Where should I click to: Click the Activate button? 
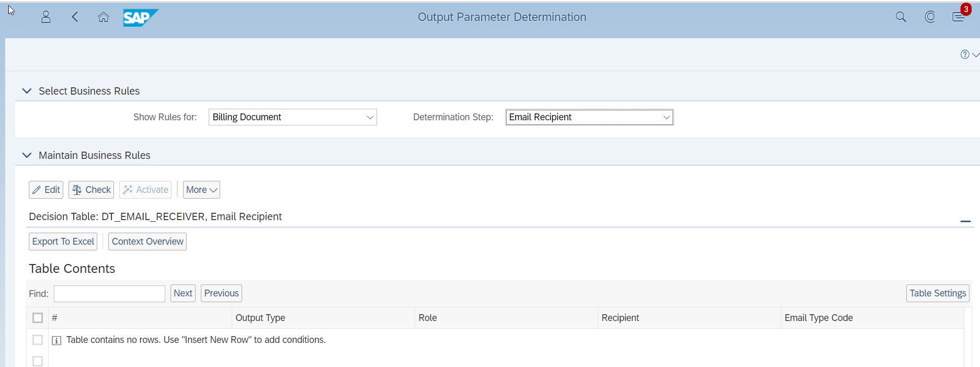pos(145,190)
